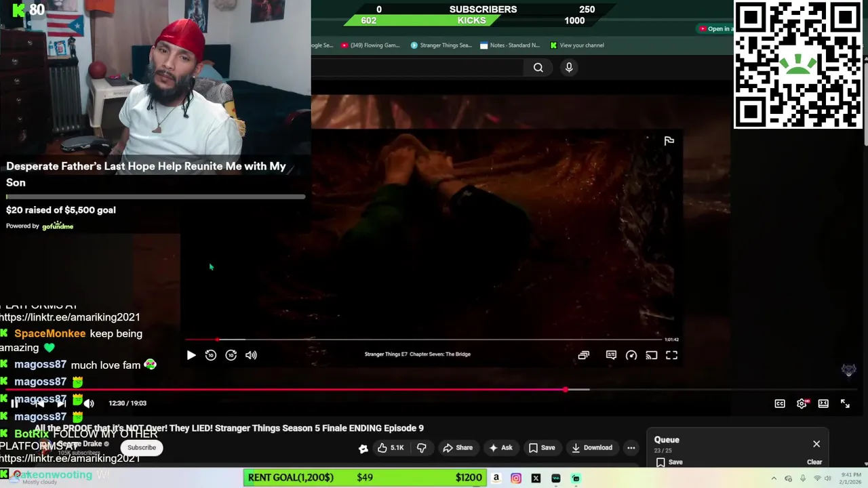The width and height of the screenshot is (868, 488).
Task: Open the episodes list icon in inner player
Action: point(584,355)
